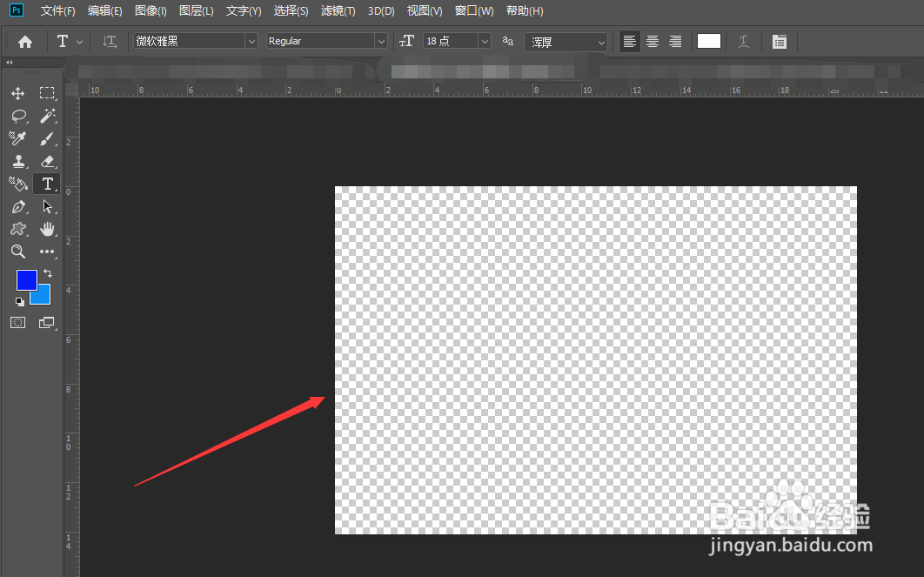
Task: Open the 滤镜 menu
Action: [338, 11]
